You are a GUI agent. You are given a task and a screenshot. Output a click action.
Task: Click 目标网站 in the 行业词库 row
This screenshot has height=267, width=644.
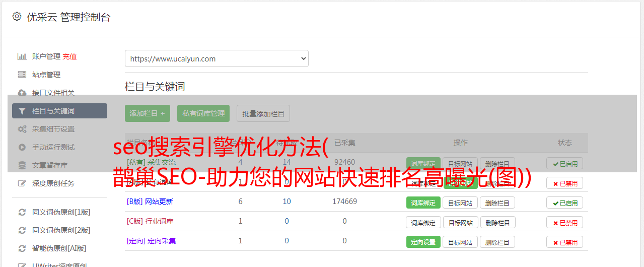(460, 222)
